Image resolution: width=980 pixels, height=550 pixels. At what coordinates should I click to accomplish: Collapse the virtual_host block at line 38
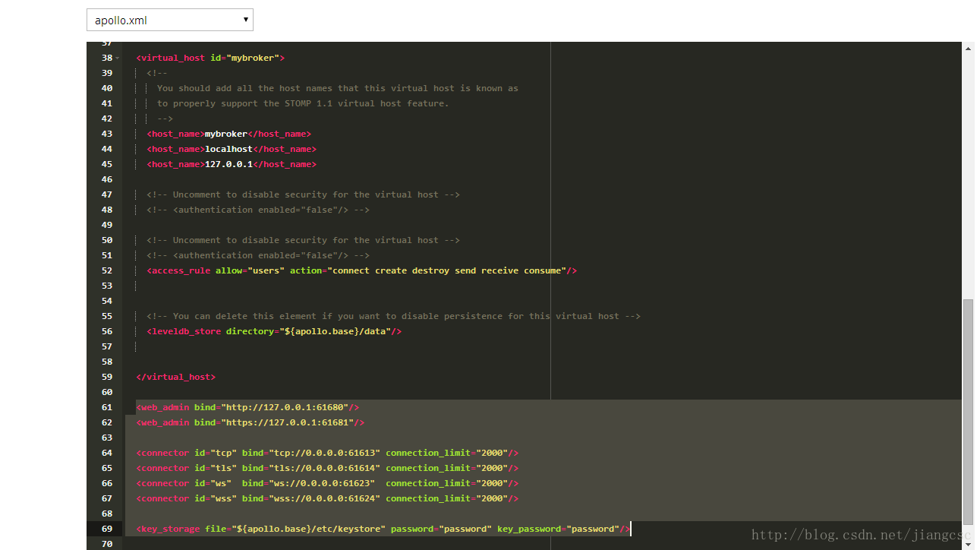[x=118, y=58]
